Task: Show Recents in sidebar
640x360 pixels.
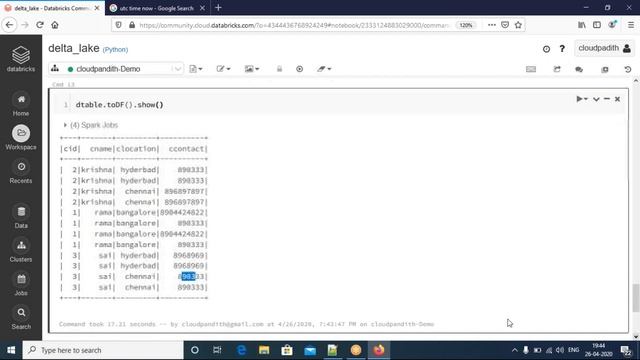Action: [21, 172]
